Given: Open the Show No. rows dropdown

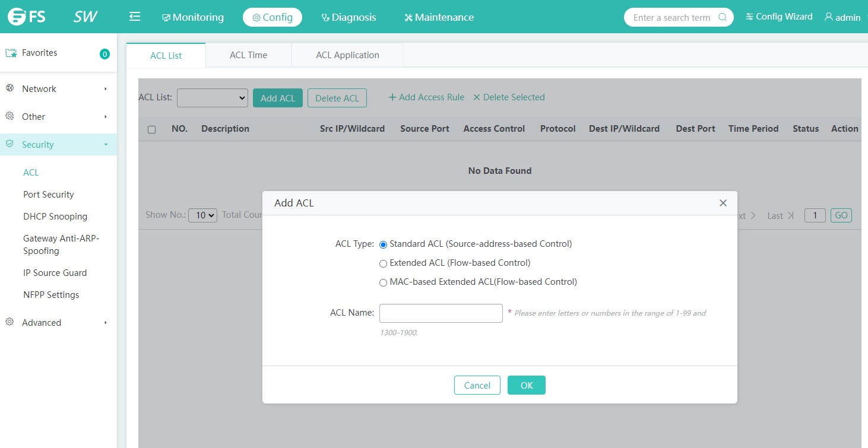Looking at the screenshot, I should tap(203, 215).
